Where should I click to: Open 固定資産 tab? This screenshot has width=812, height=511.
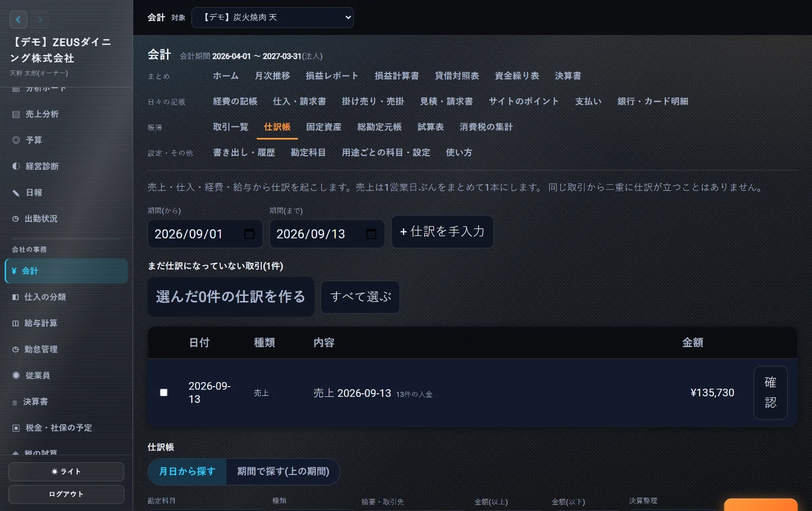[324, 127]
